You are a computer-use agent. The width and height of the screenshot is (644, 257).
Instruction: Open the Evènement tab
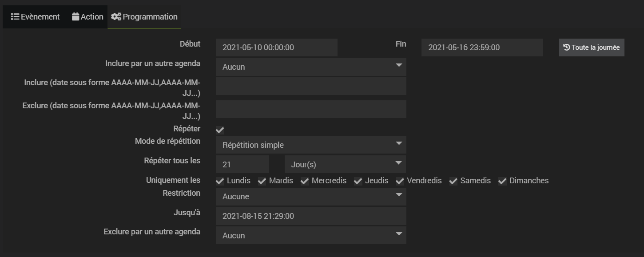pyautogui.click(x=36, y=17)
